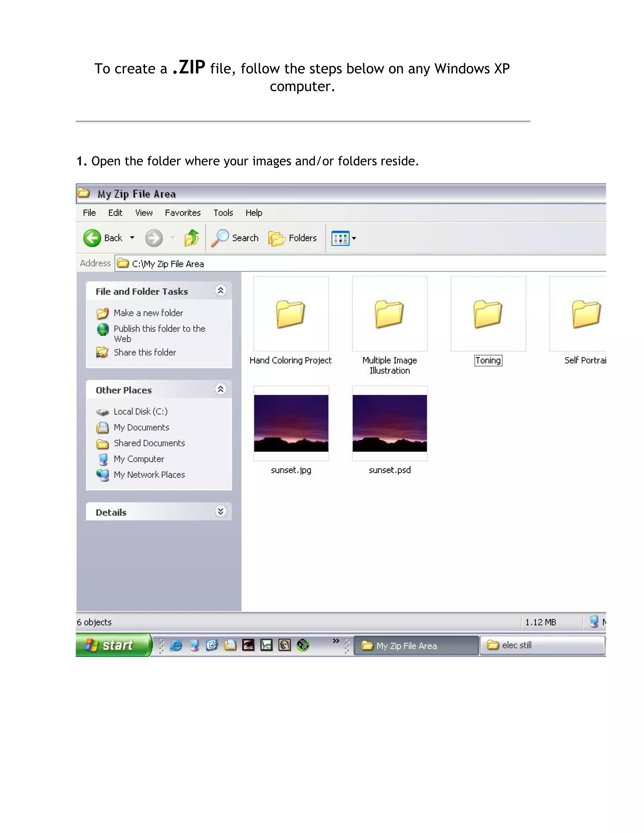Open the Search magnifier tool
This screenshot has height=833, width=644.
point(220,238)
